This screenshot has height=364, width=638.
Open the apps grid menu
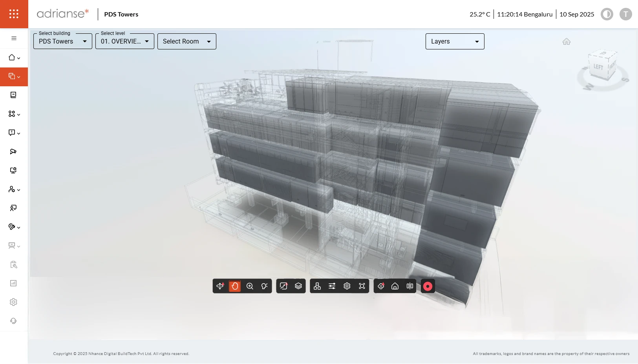pos(14,14)
